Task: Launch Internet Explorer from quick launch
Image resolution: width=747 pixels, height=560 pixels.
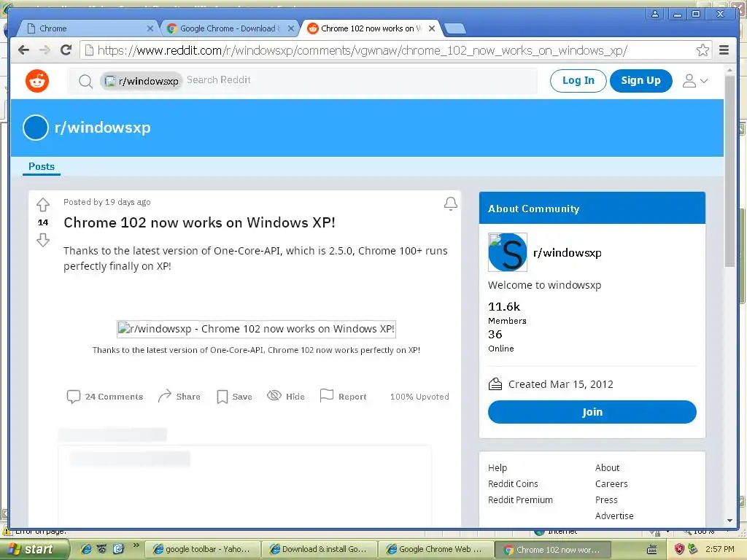Action: pyautogui.click(x=86, y=549)
